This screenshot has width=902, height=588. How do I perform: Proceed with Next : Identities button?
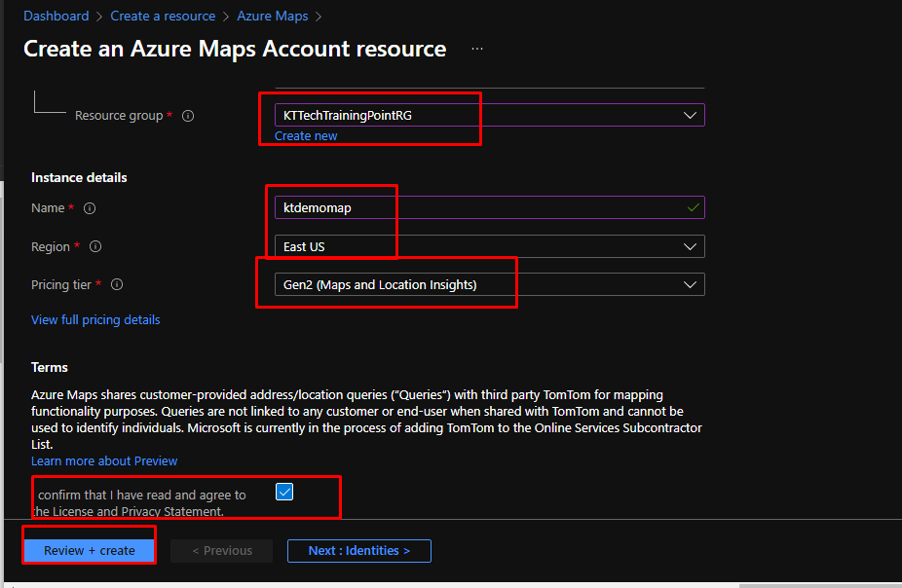click(x=359, y=551)
